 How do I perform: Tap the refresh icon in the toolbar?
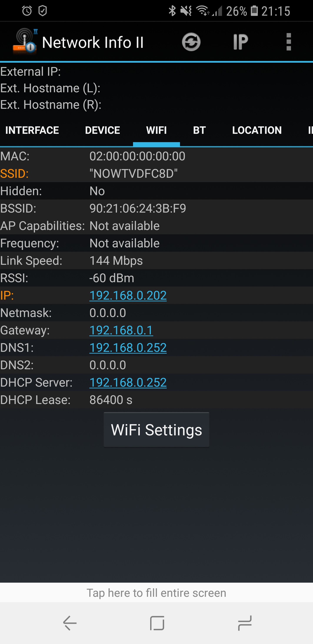coord(191,42)
